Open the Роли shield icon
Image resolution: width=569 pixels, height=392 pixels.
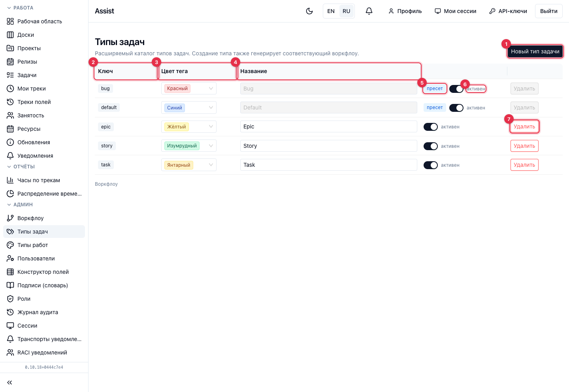click(x=10, y=299)
